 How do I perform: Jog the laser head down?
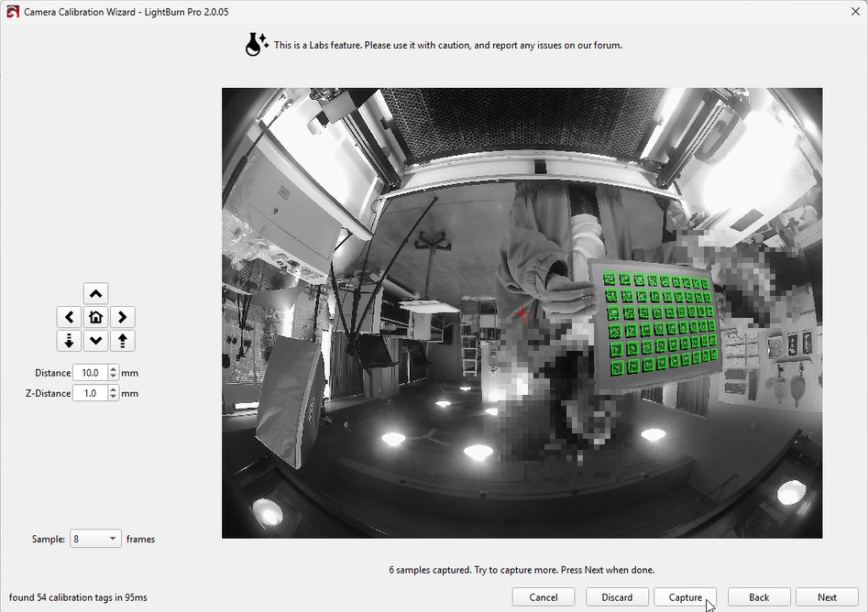(95, 341)
